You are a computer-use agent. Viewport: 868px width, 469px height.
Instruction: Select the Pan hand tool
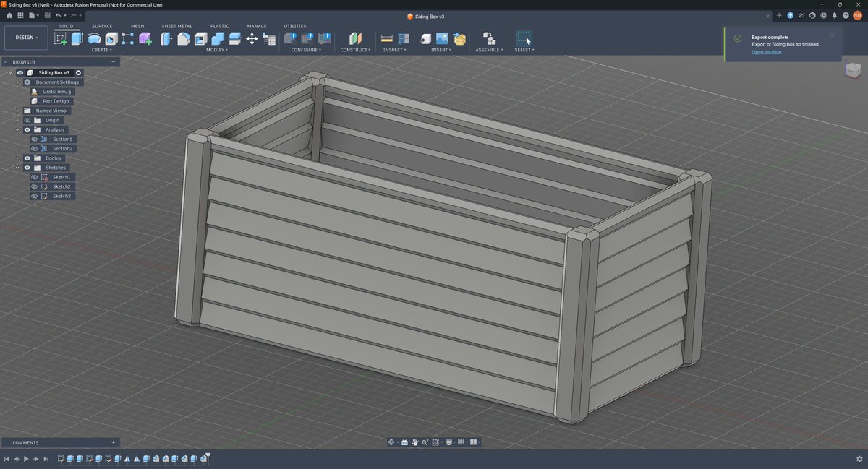[x=414, y=442]
